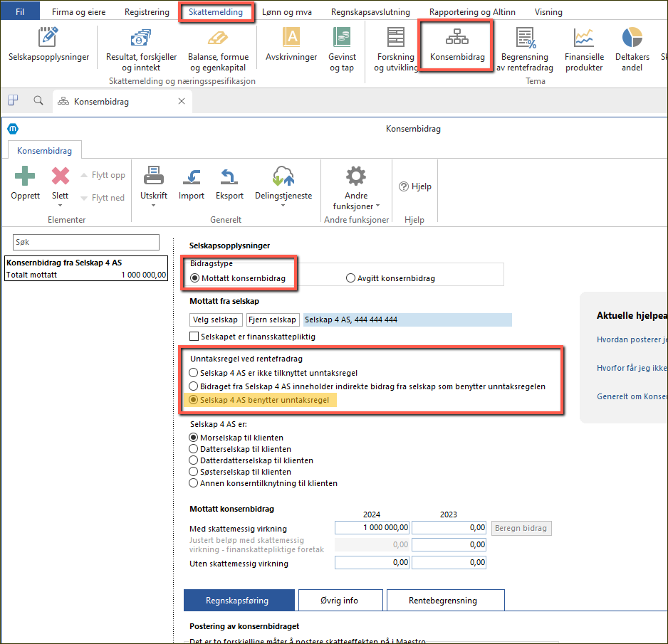Select Morselskap til klienten

click(194, 438)
